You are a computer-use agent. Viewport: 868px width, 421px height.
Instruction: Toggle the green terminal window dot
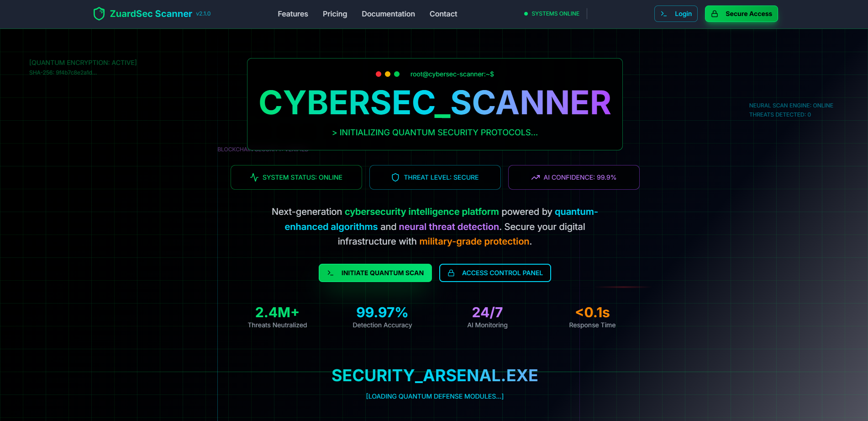(x=397, y=74)
